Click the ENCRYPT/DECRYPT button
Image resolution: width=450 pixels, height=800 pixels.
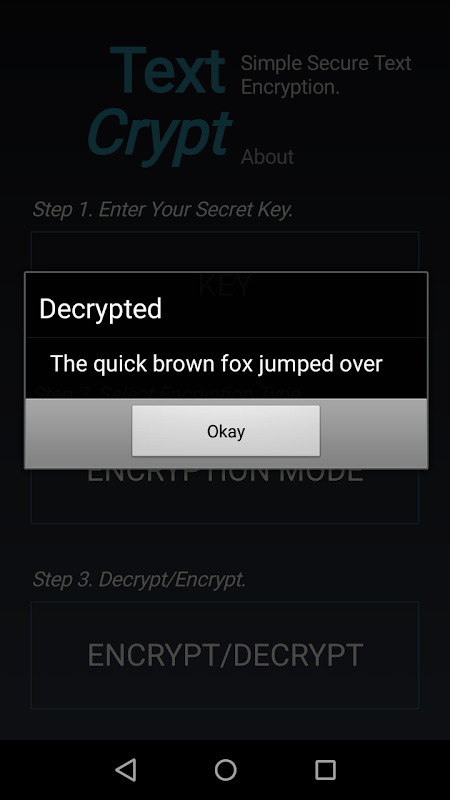[225, 655]
